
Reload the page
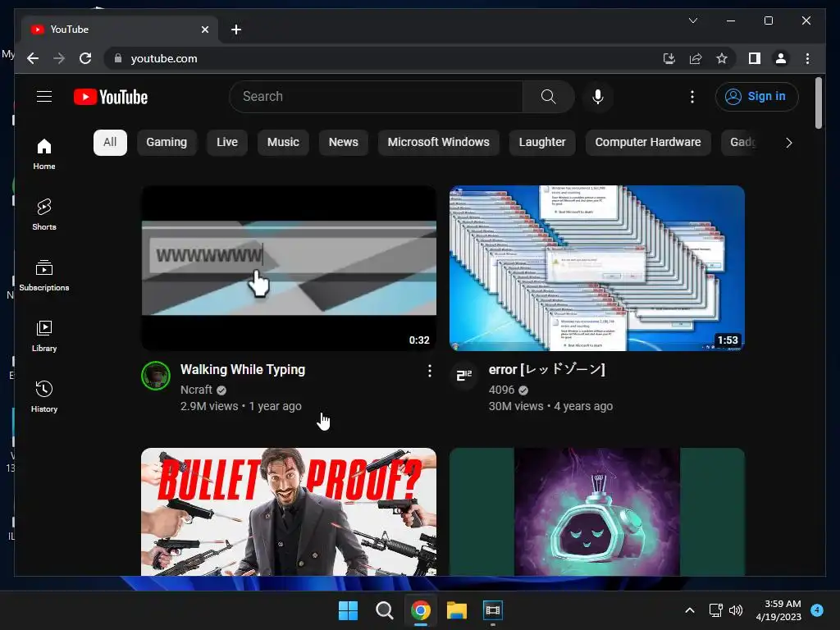tap(85, 58)
